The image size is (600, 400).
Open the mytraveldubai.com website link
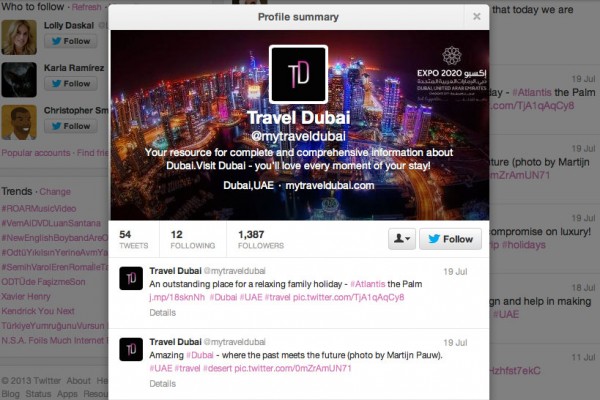(x=330, y=186)
